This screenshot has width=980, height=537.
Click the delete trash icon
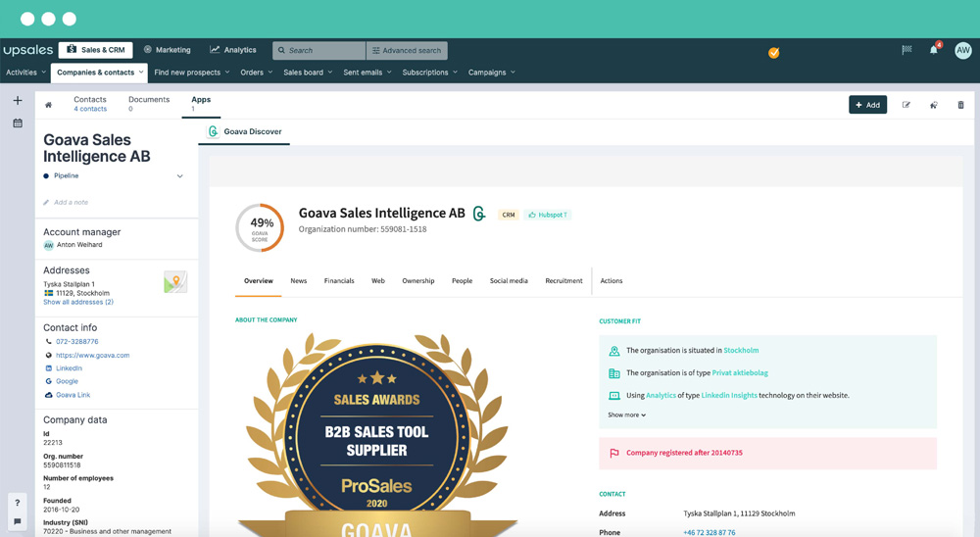[x=960, y=105]
